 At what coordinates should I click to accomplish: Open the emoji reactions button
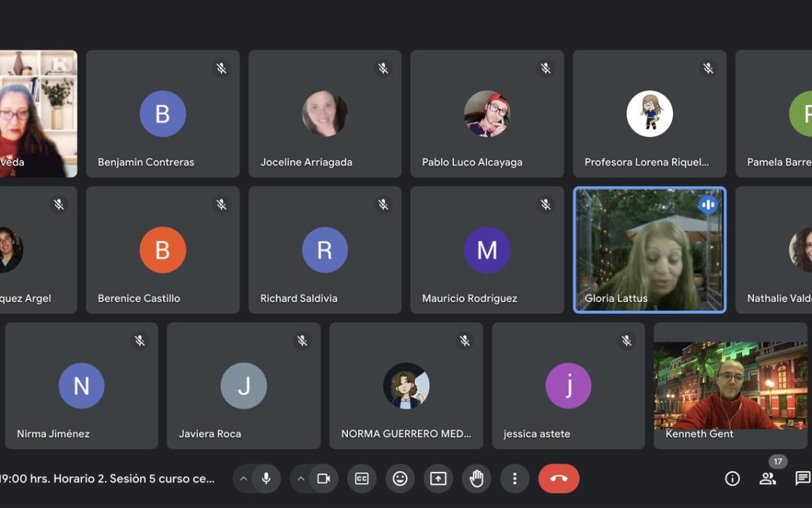400,479
